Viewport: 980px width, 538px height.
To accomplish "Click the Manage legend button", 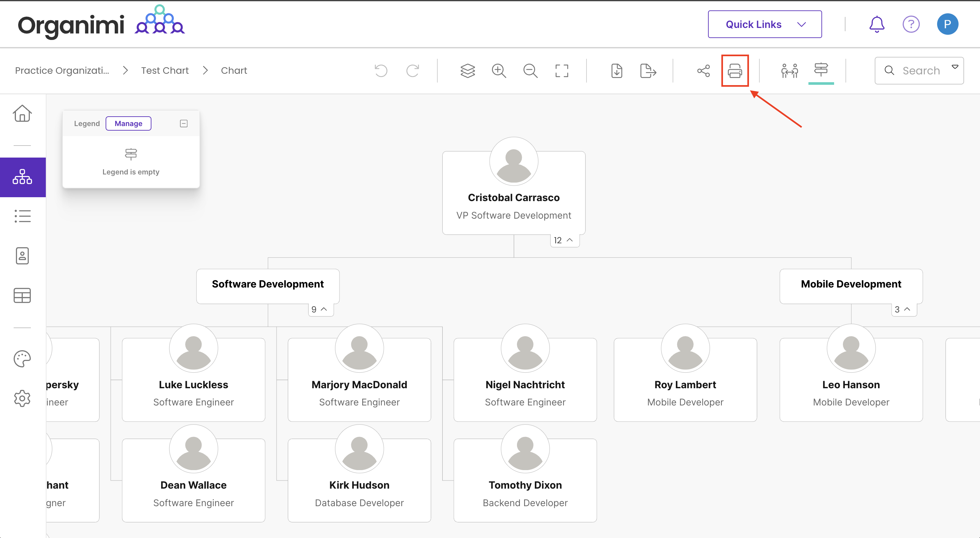I will coord(128,123).
